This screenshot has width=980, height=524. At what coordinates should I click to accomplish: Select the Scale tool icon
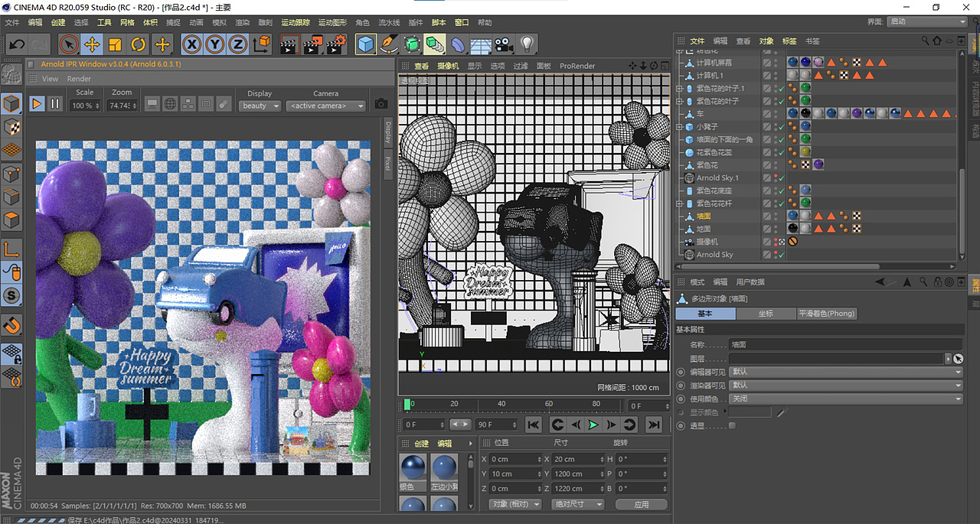[x=116, y=44]
